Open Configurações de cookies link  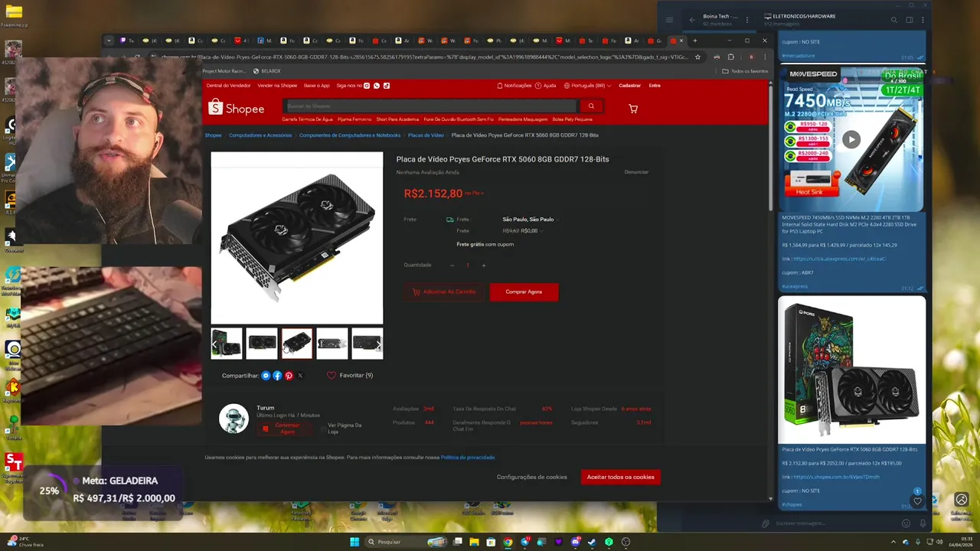pos(532,477)
